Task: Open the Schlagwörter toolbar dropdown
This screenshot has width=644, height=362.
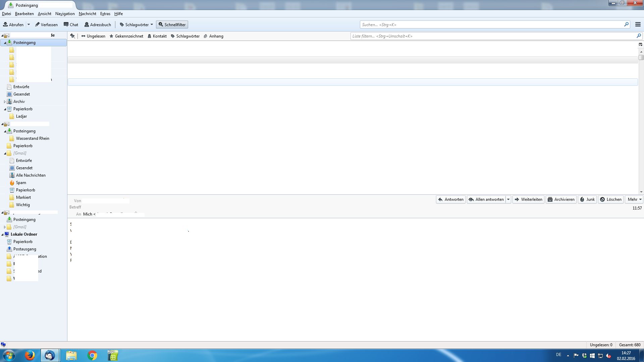Action: [x=137, y=24]
